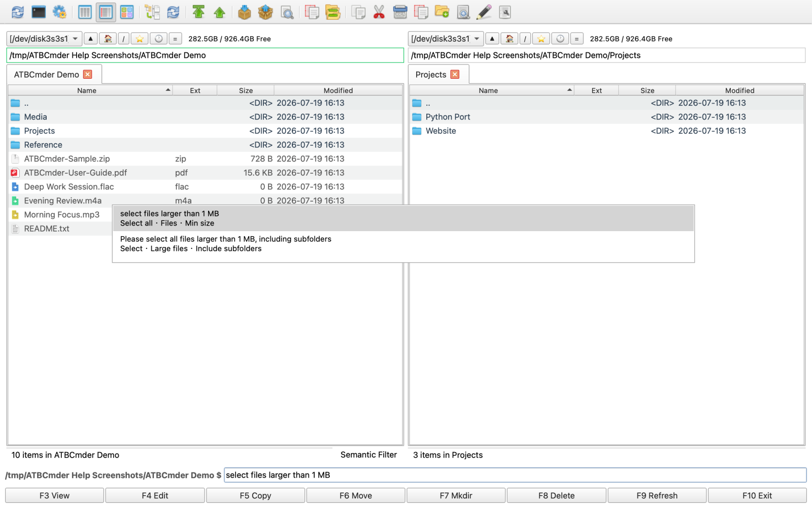The width and height of the screenshot is (812, 508).
Task: Select the Python Port folder
Action: [x=606, y=117]
